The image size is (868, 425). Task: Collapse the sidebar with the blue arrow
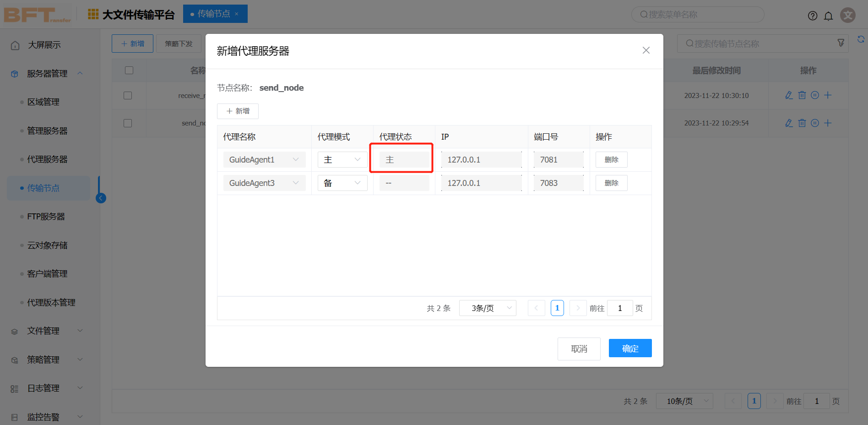click(100, 198)
